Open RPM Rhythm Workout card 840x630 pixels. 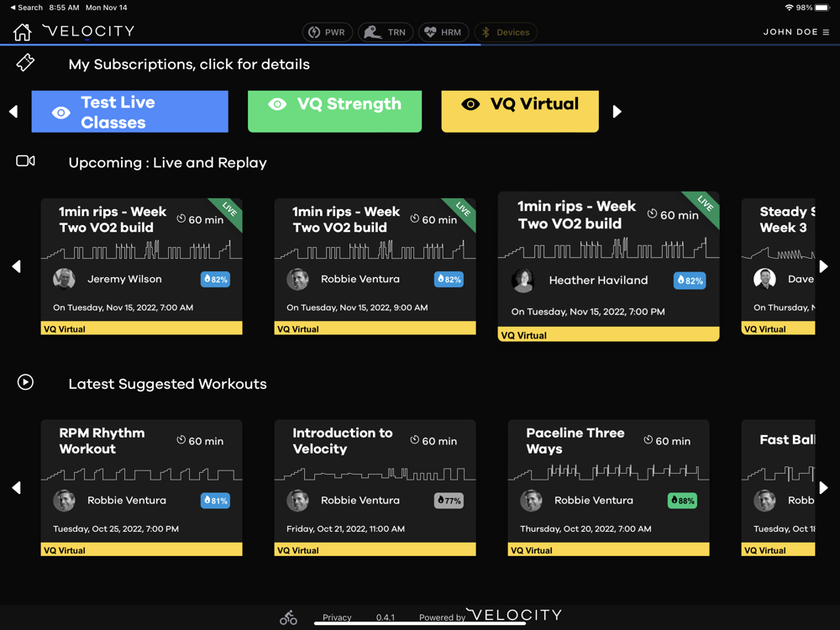tap(141, 487)
